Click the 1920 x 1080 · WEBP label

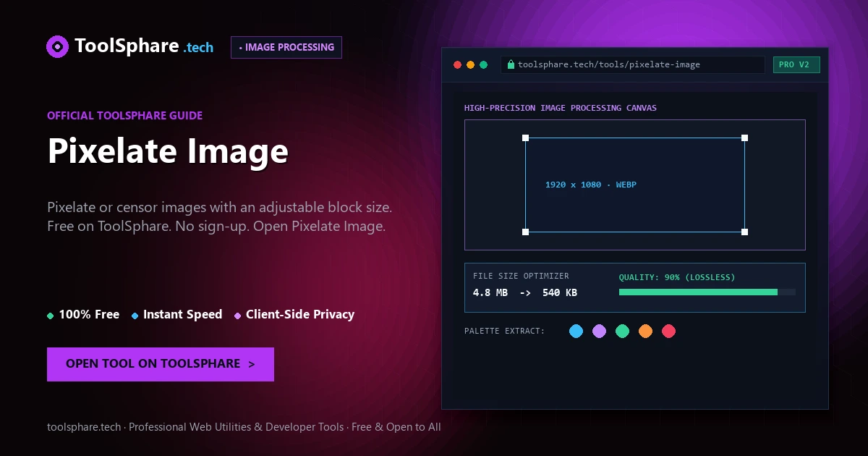pyautogui.click(x=591, y=185)
